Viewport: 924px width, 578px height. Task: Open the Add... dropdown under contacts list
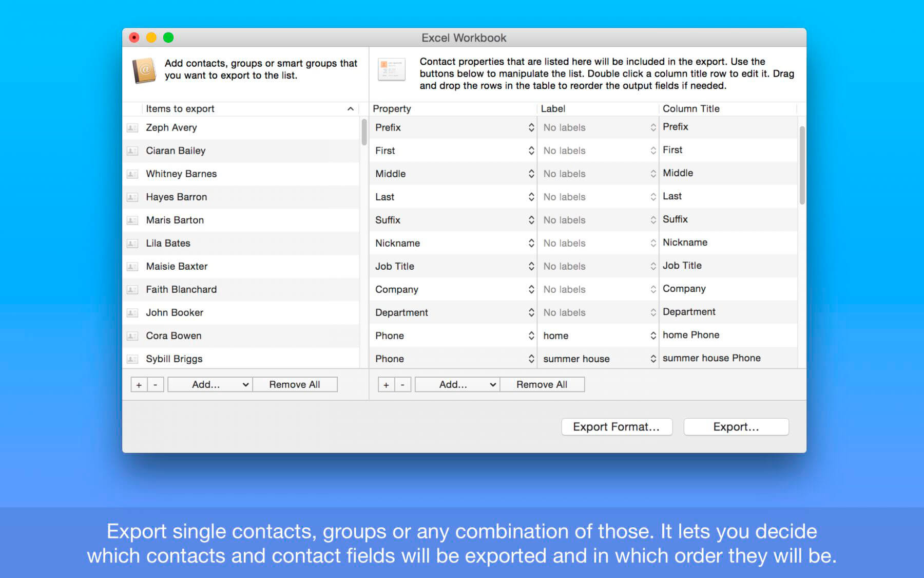[210, 385]
